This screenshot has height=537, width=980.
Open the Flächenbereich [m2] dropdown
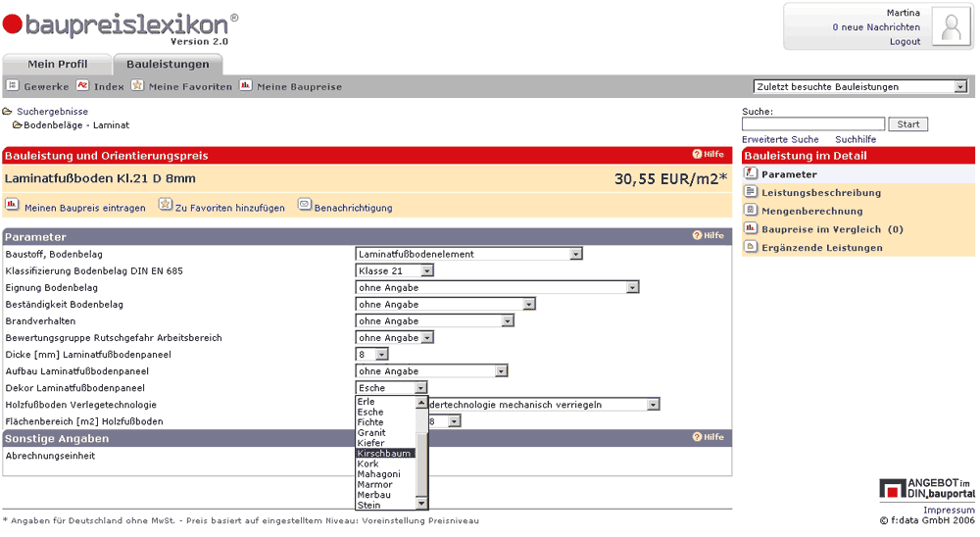coord(444,421)
